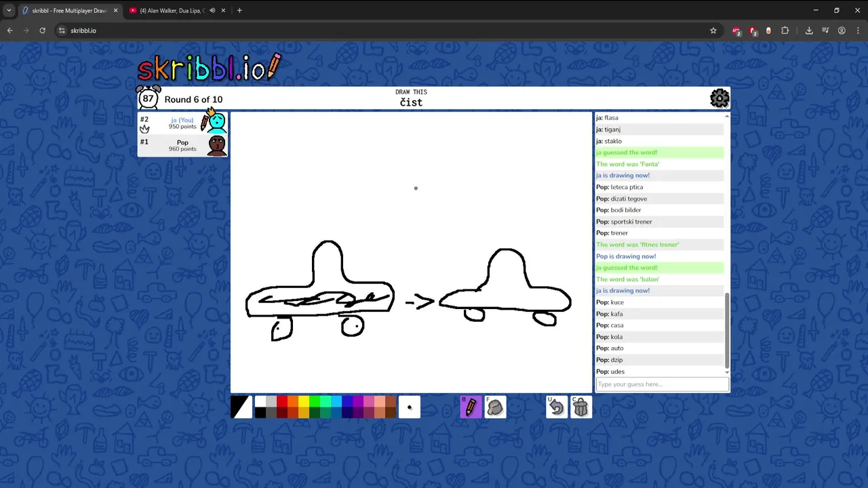The width and height of the screenshot is (868, 488).
Task: Click "The word was 'Fanta'" message
Action: coord(659,164)
